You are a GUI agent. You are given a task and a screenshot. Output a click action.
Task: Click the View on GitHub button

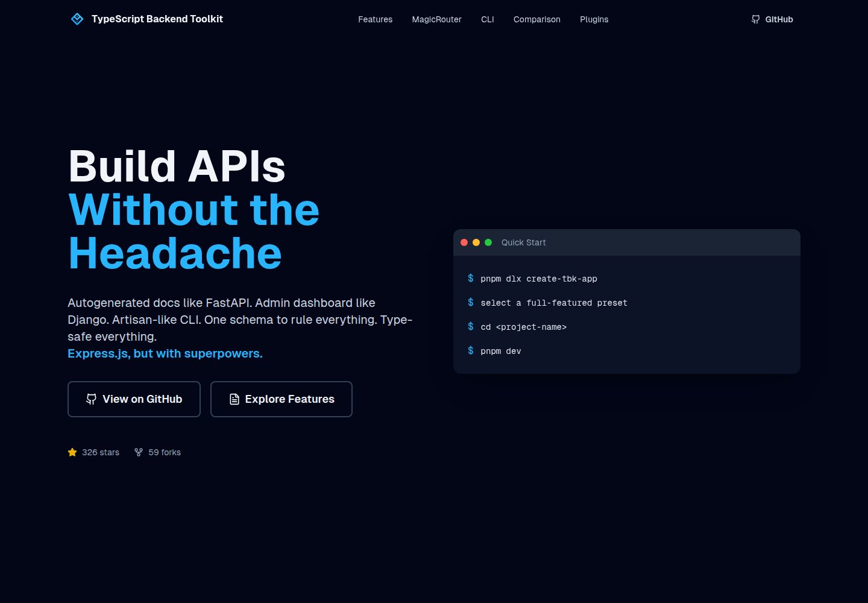click(134, 399)
